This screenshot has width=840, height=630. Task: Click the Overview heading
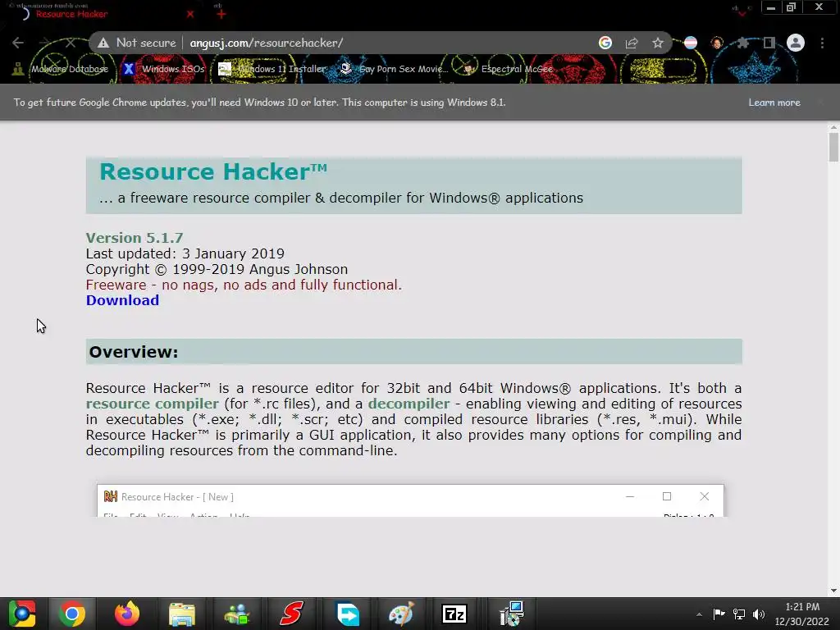point(134,351)
